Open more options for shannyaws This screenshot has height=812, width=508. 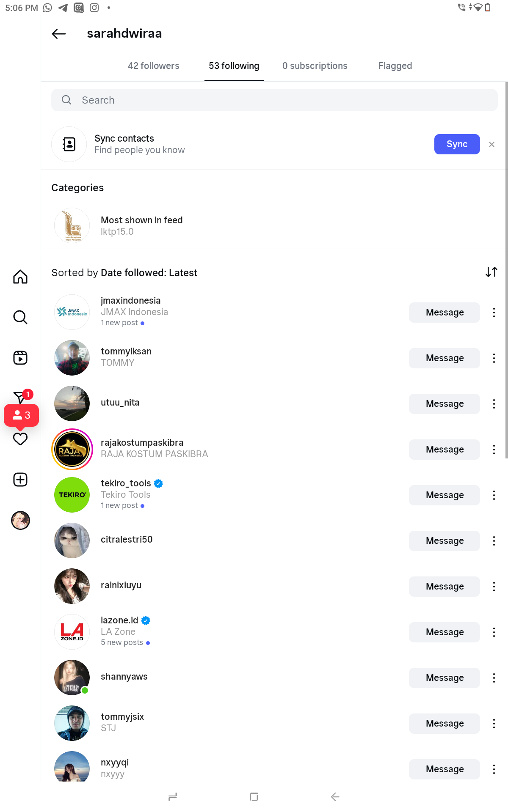(x=494, y=678)
